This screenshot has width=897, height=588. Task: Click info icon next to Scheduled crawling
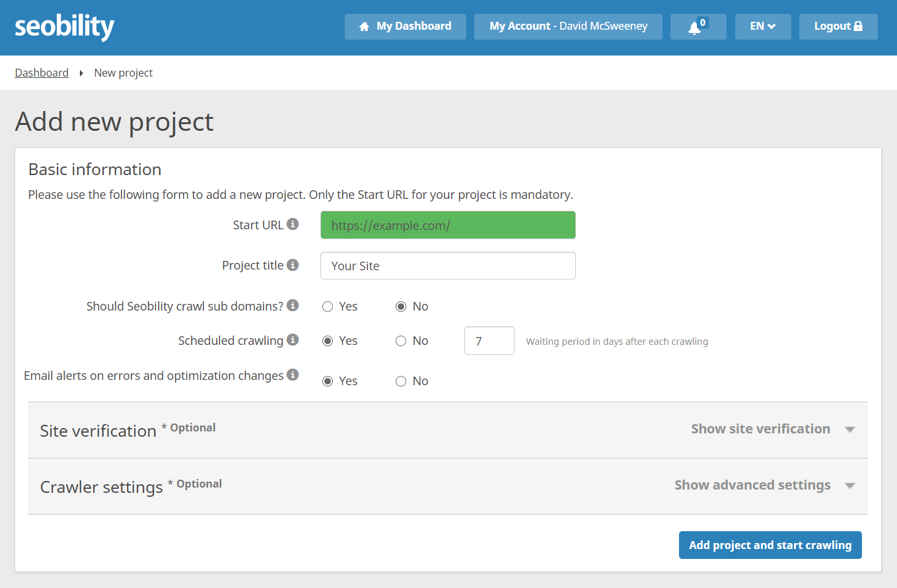[x=293, y=340]
